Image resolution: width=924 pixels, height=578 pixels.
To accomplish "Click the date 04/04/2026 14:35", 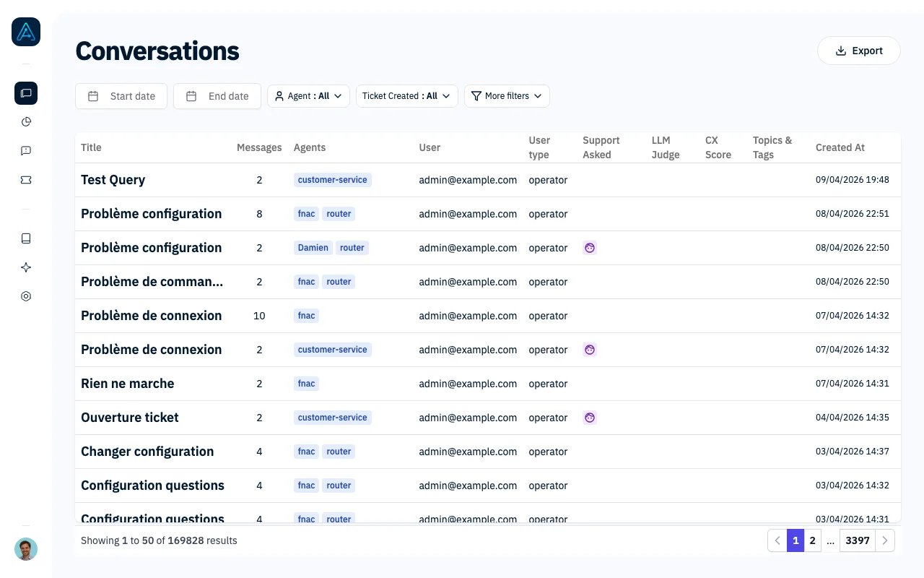I will (853, 418).
